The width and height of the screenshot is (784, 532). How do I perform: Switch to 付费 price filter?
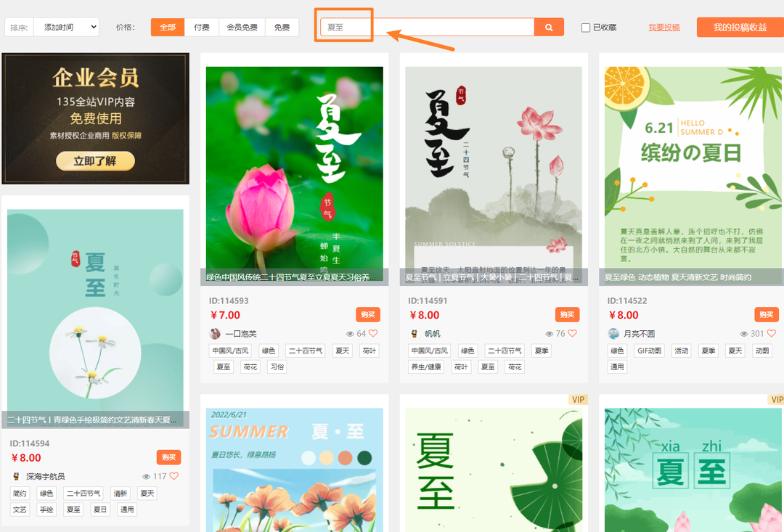[202, 28]
